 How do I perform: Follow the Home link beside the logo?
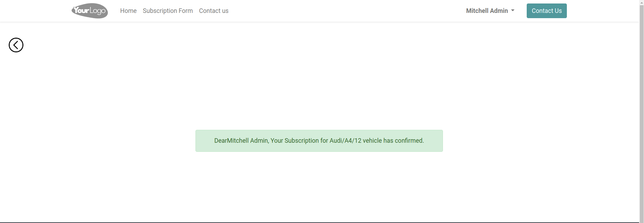[x=128, y=11]
